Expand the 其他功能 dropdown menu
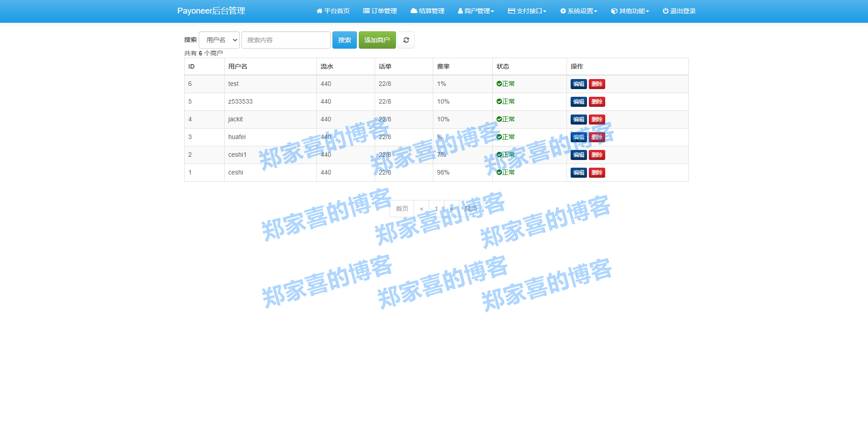The width and height of the screenshot is (868, 424). (630, 11)
